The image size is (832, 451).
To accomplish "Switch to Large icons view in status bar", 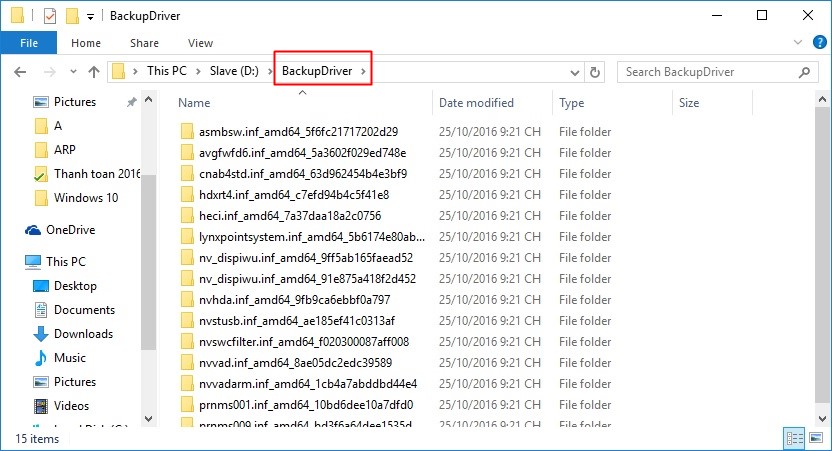I will click(x=816, y=438).
